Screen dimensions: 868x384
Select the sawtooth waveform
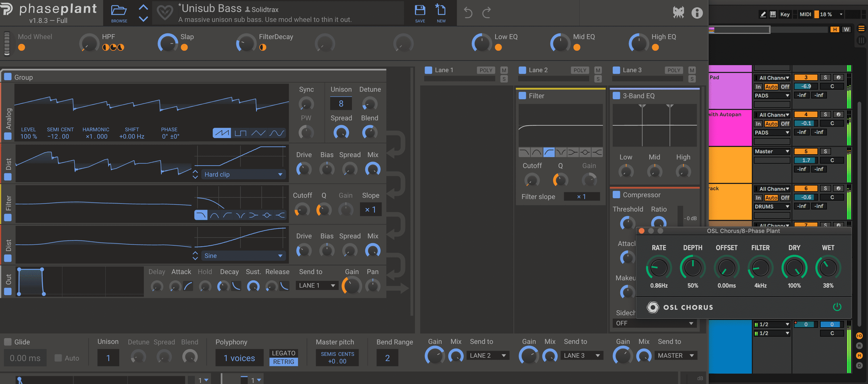click(222, 133)
